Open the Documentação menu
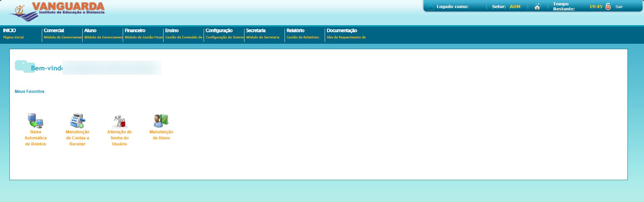This screenshot has width=644, height=202. pos(342,30)
